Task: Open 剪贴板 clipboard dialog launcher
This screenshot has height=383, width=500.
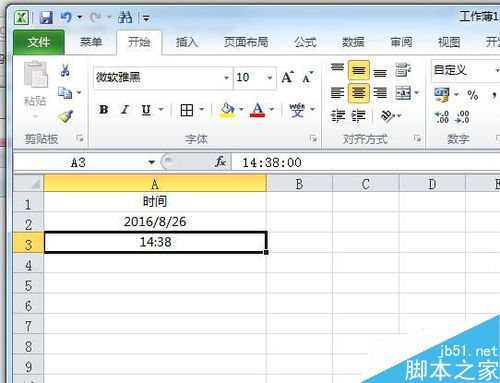Action: tap(79, 138)
